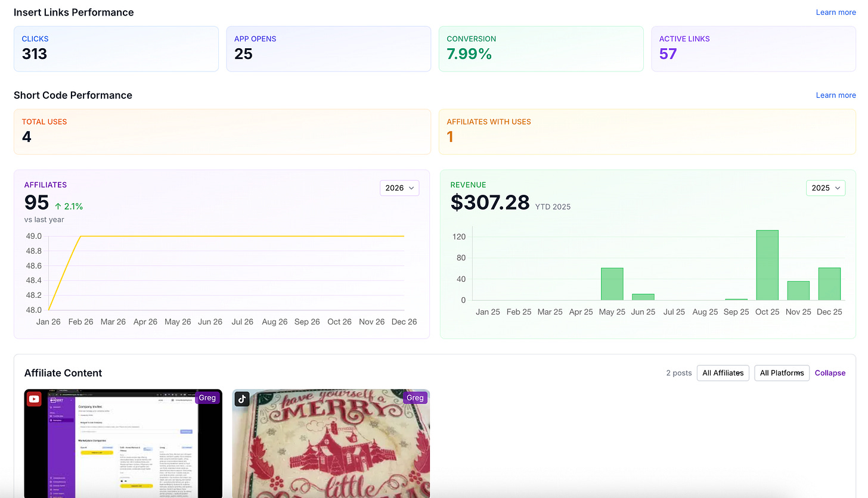Select the Active Links card
Viewport: 868px width, 498px height.
[753, 48]
